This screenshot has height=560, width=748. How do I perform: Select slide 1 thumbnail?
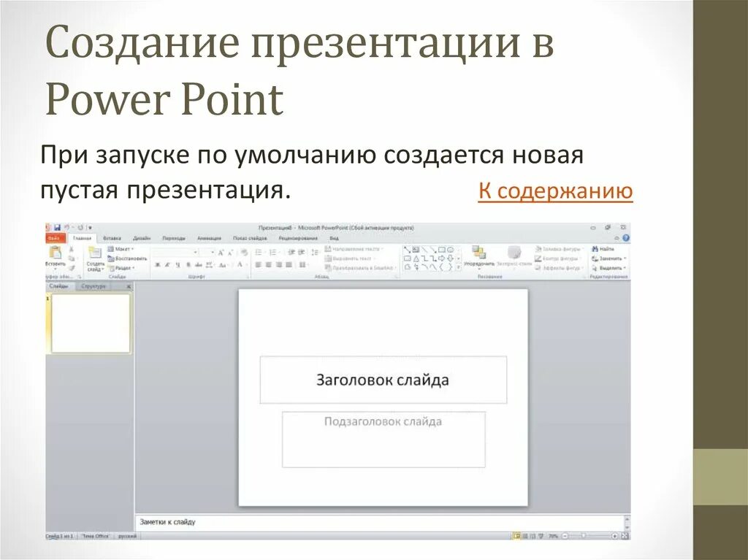91,323
